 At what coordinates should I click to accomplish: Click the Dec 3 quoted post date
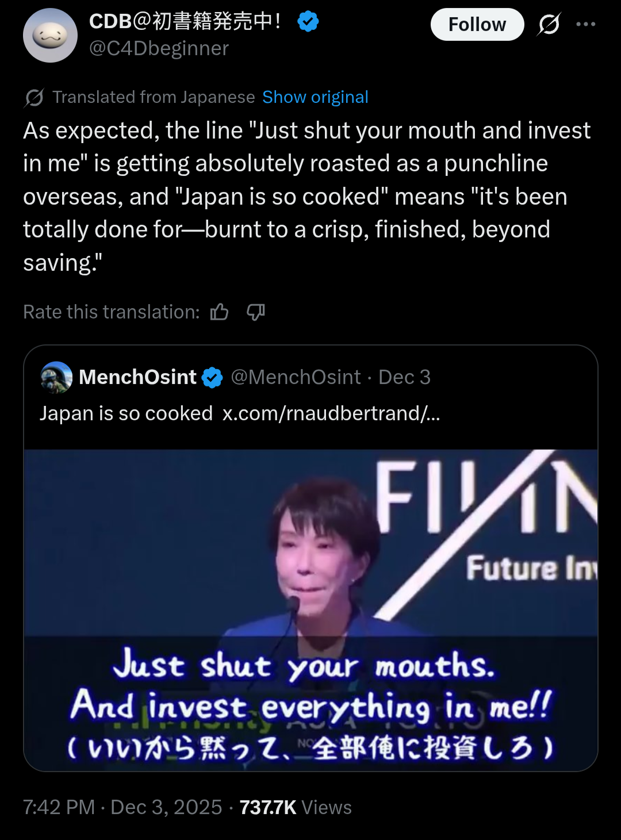click(404, 377)
